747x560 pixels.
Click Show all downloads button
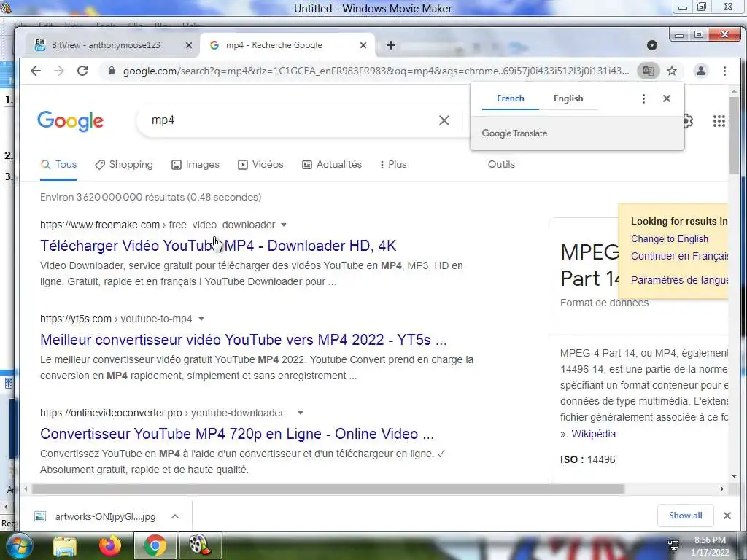[685, 516]
